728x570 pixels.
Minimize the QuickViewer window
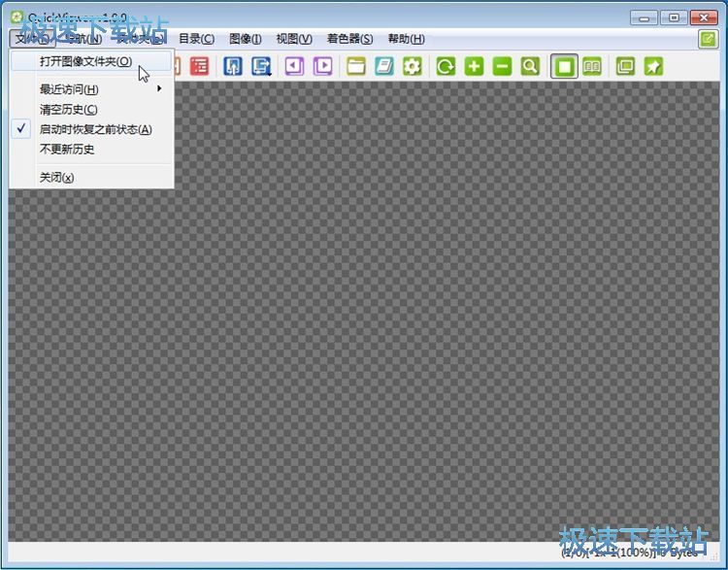click(x=644, y=17)
